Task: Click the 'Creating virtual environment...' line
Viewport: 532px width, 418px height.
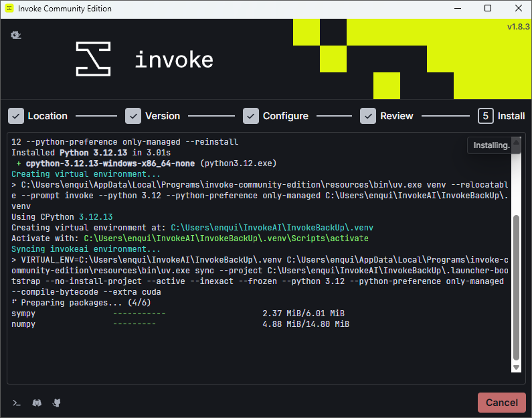Action: (x=86, y=174)
